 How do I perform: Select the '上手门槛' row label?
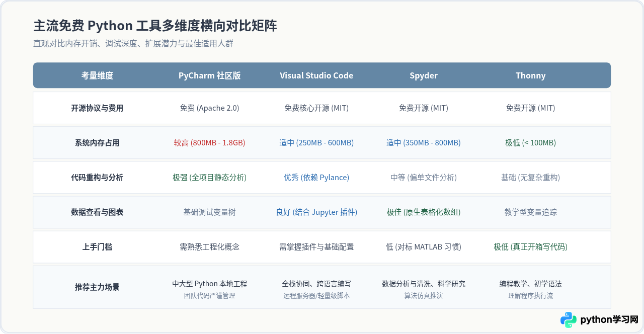[97, 247]
